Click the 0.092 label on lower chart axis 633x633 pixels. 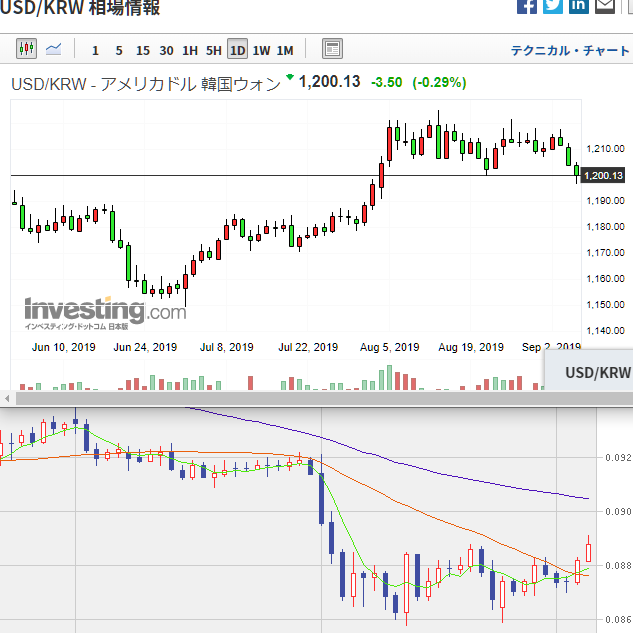coord(618,457)
